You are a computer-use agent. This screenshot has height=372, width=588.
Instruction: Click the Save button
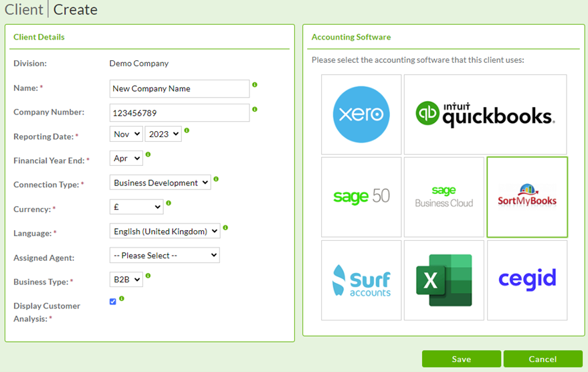click(461, 359)
